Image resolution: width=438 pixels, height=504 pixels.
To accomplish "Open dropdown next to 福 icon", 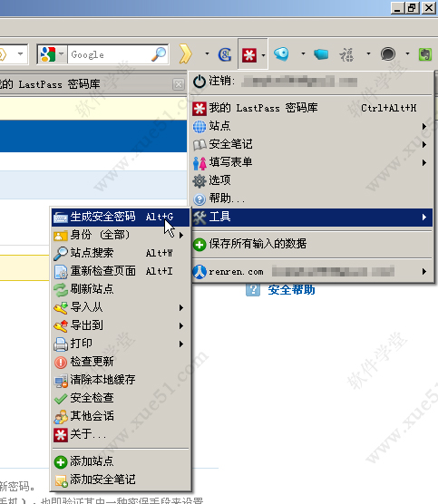I will pos(368,53).
